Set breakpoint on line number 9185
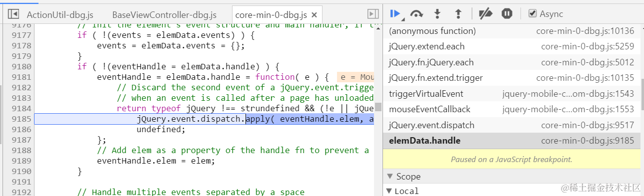The height and width of the screenshot is (196, 644). (21, 119)
